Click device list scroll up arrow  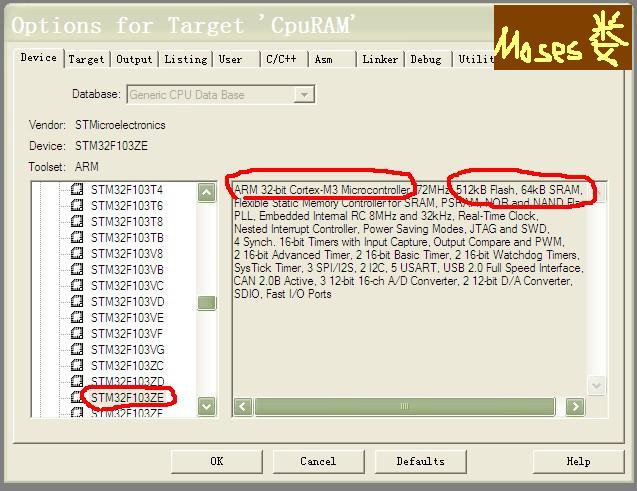[206, 192]
